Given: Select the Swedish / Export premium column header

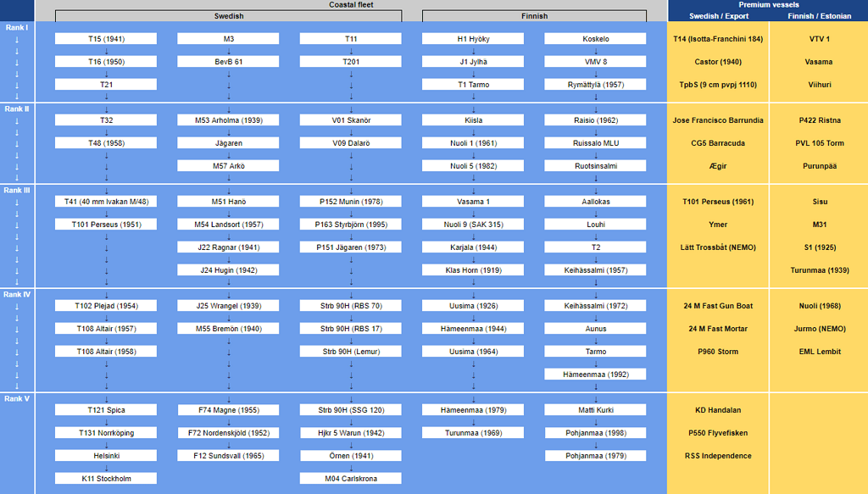Looking at the screenshot, I should tap(717, 15).
